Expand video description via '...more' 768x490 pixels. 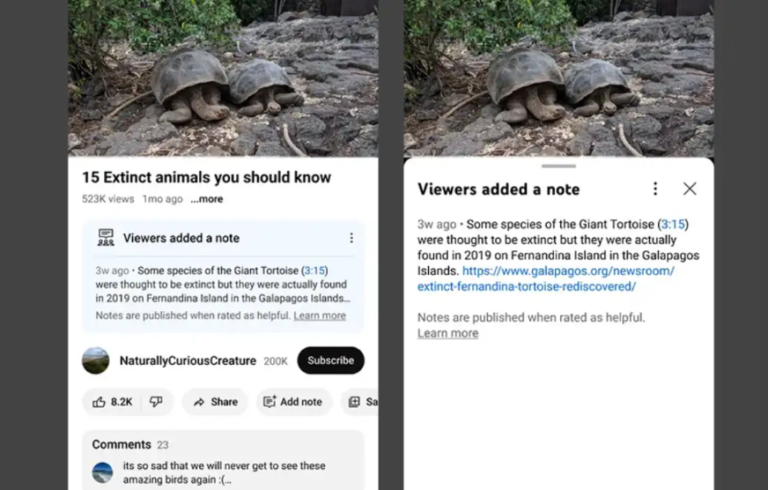[x=207, y=199]
